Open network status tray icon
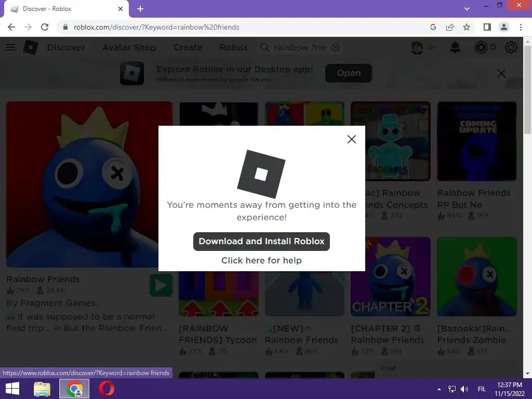 (451, 389)
